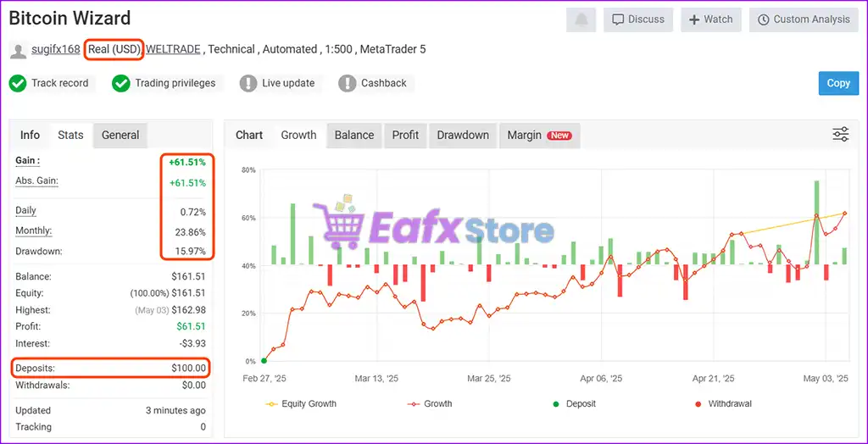Viewport: 868px width, 444px height.
Task: Click the Watch button
Action: pyautogui.click(x=711, y=20)
